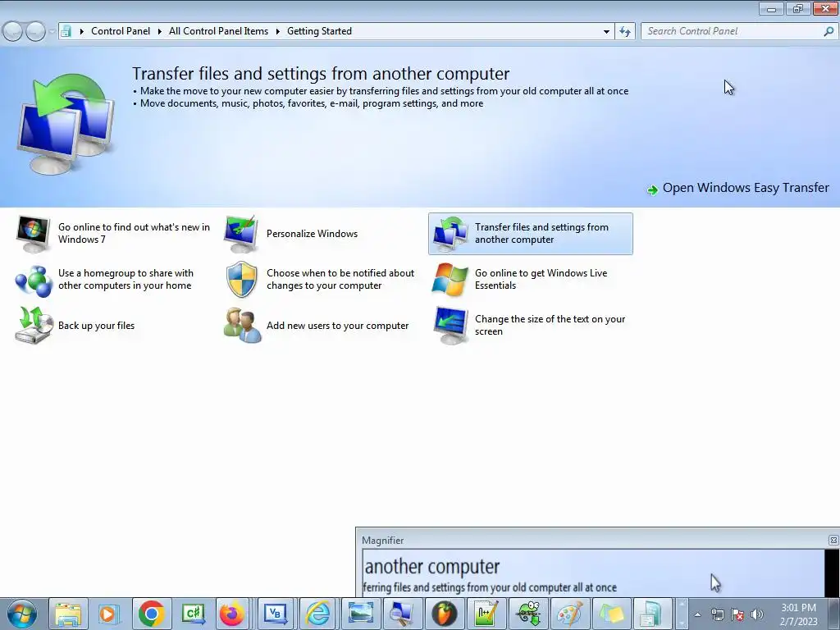Select Go online to find what's new in Windows 7
Image resolution: width=840 pixels, height=630 pixels.
tap(113, 234)
